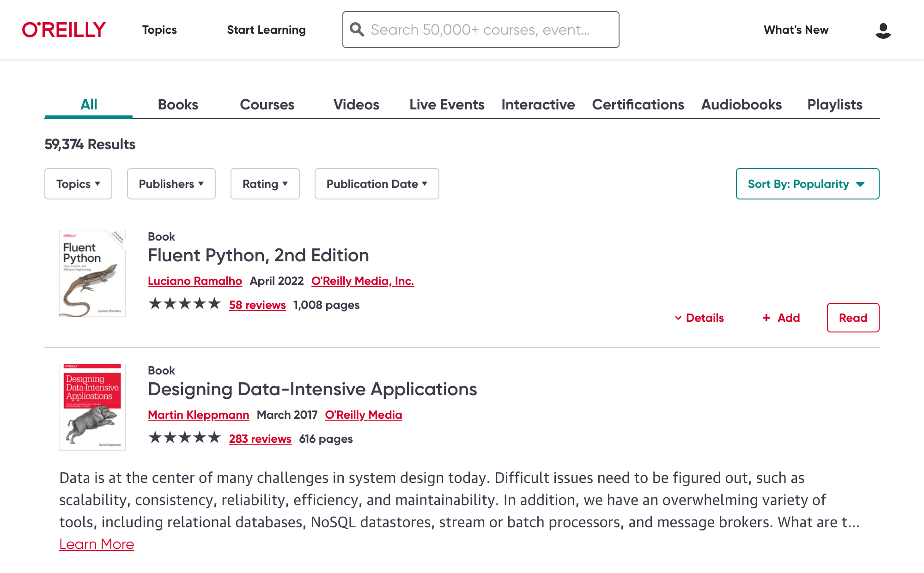This screenshot has height=573, width=924.
Task: Add Fluent Python to a playlist
Action: point(781,318)
